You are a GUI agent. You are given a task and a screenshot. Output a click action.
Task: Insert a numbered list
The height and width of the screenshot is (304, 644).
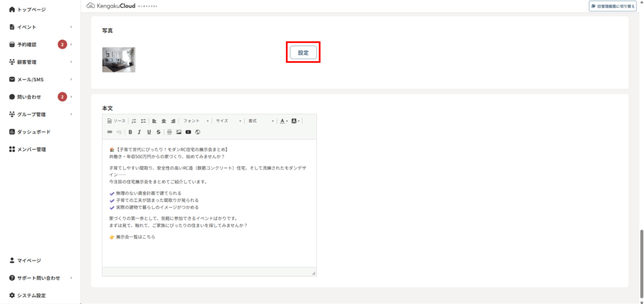click(x=134, y=121)
